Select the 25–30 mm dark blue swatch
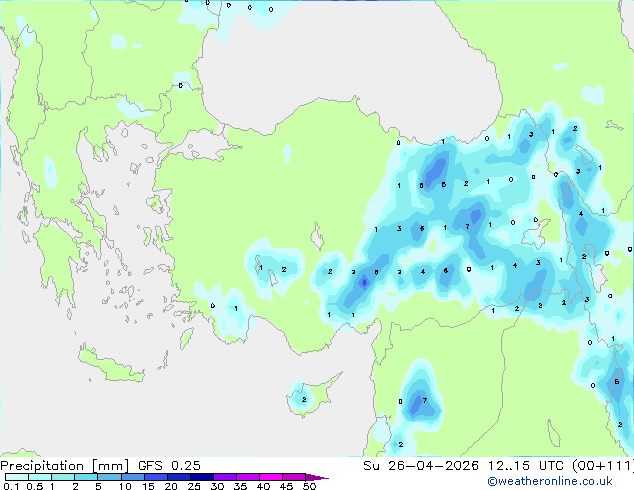The image size is (634, 490). pos(202,477)
